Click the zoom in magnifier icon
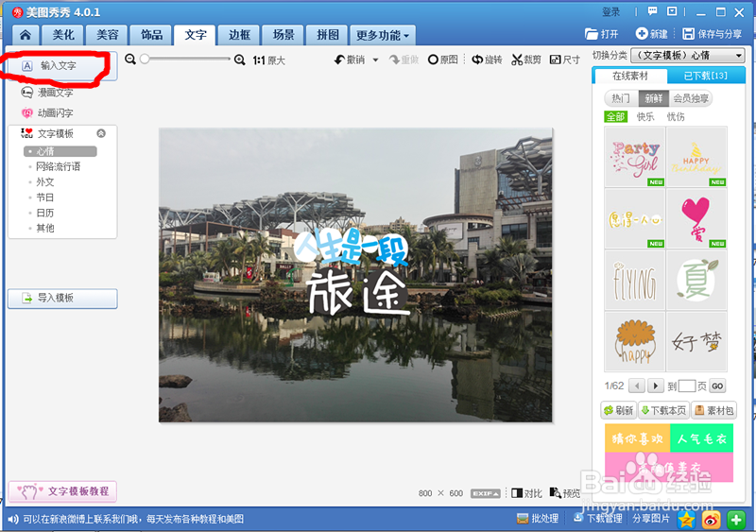756x532 pixels. click(239, 60)
